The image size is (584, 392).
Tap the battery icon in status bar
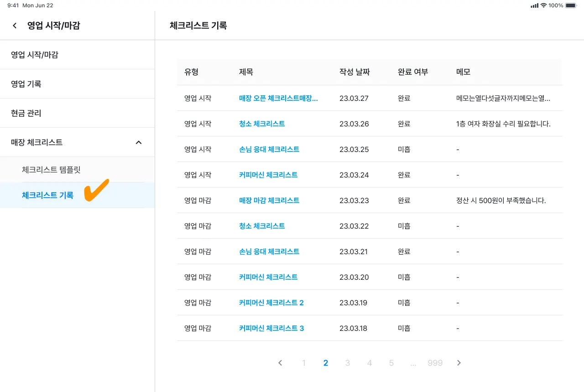pyautogui.click(x=571, y=5)
